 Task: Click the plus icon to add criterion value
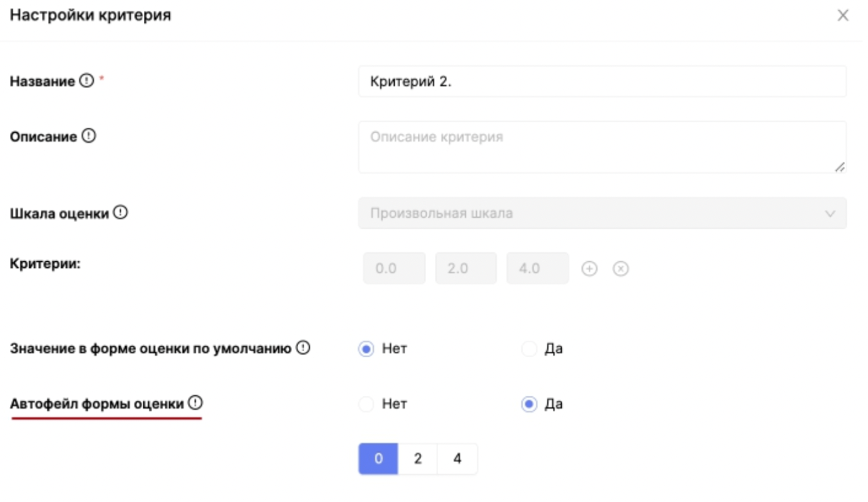click(x=589, y=269)
